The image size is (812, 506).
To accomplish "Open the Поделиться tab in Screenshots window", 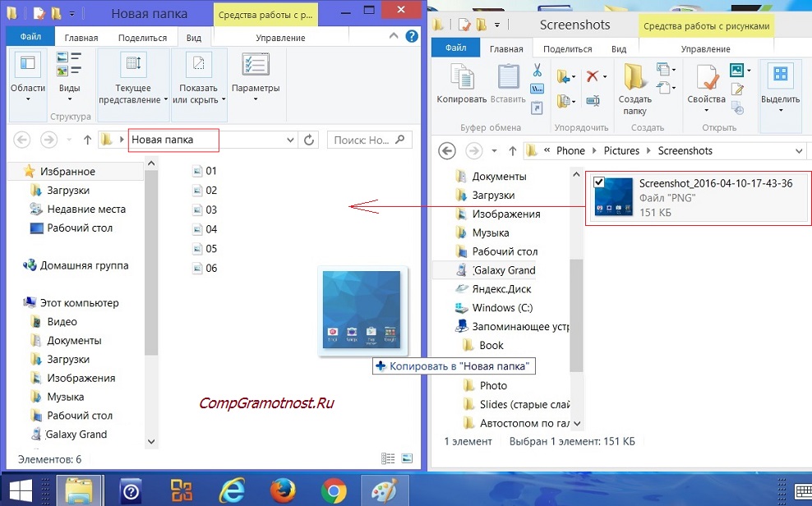I will [x=567, y=48].
